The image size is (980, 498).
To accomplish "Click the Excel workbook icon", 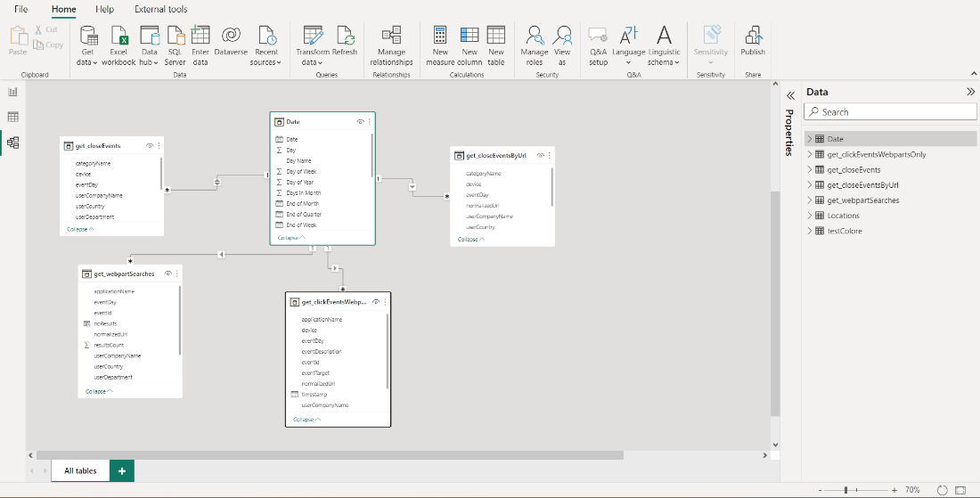I will 118,36.
